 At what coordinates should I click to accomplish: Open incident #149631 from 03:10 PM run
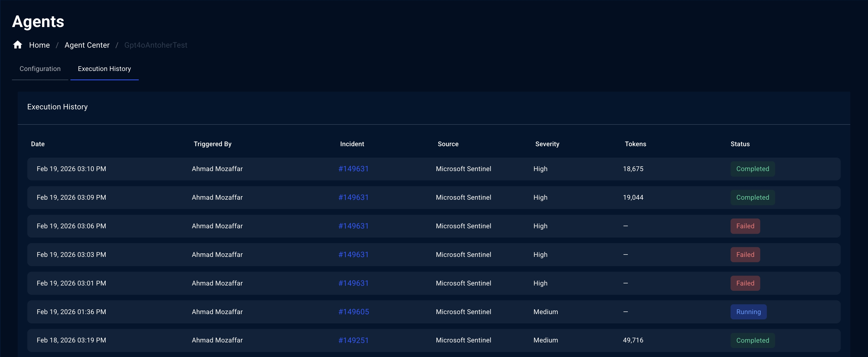tap(353, 169)
